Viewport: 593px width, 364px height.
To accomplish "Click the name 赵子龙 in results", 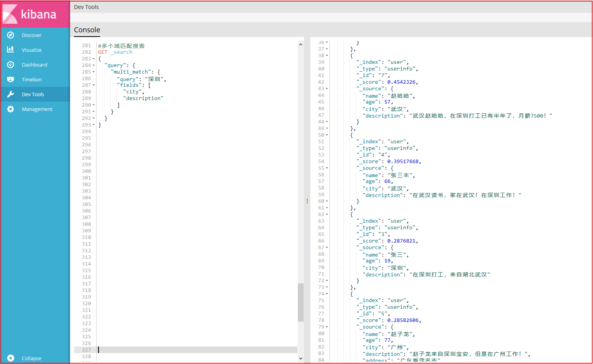I will click(x=400, y=334).
